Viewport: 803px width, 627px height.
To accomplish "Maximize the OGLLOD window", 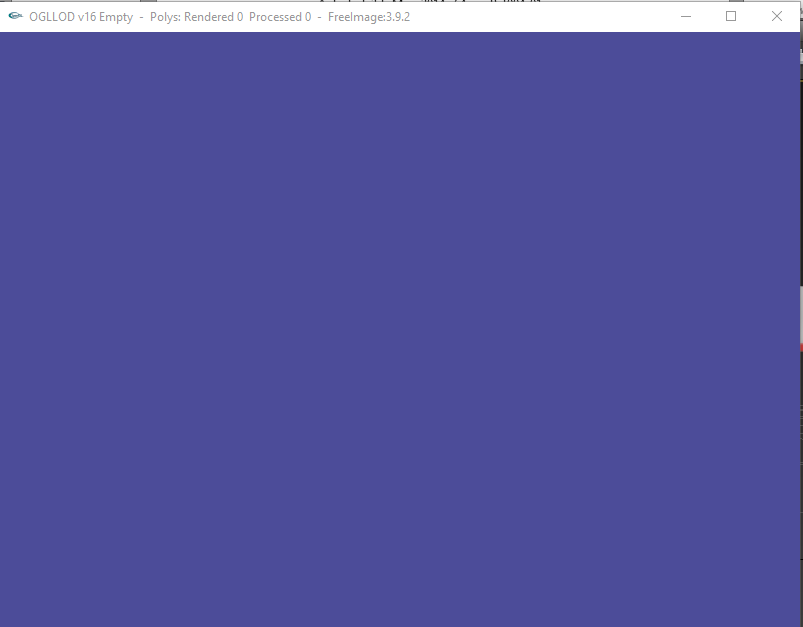I will point(731,17).
